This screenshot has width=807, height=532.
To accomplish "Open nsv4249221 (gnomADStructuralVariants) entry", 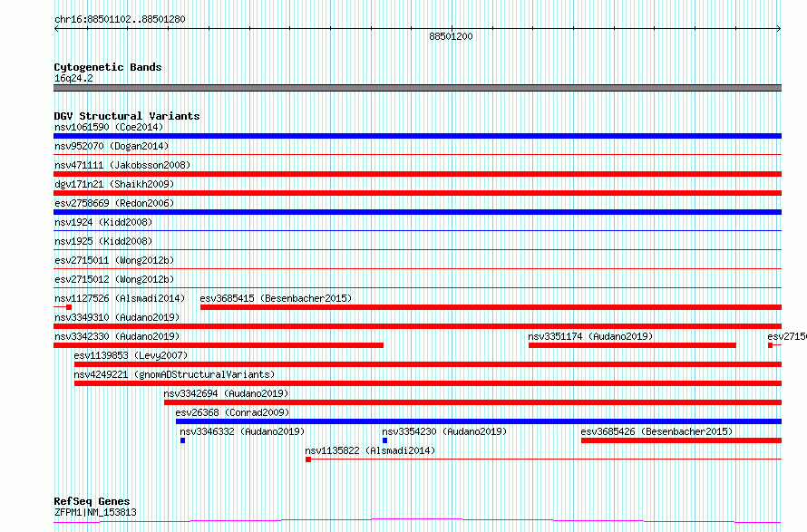I will pos(174,374).
